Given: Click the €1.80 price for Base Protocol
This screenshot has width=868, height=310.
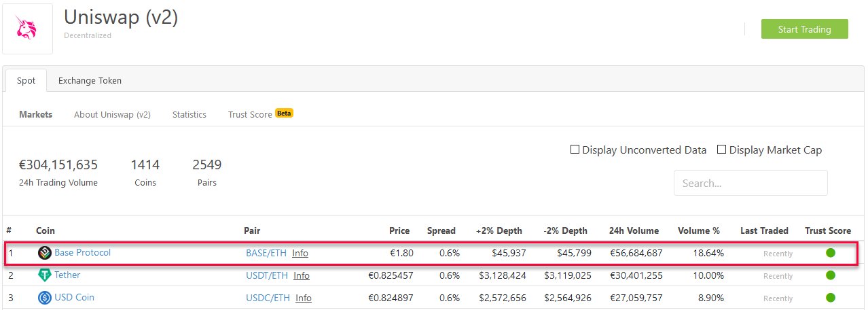Looking at the screenshot, I should [x=402, y=253].
